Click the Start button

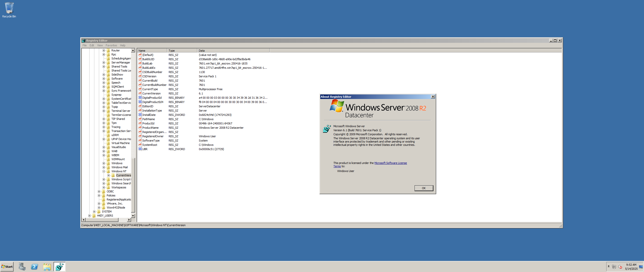point(7,267)
